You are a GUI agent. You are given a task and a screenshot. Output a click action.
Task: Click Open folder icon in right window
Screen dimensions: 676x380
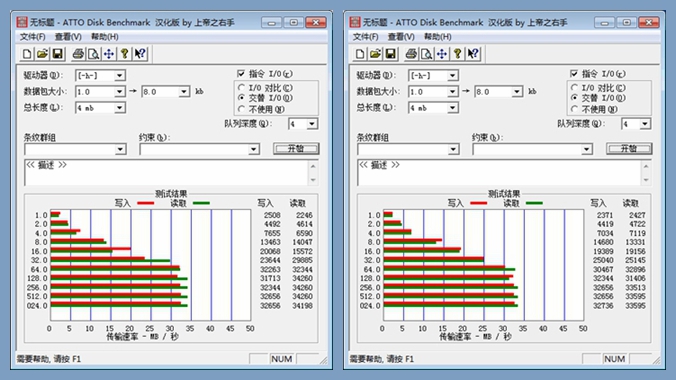pyautogui.click(x=375, y=54)
